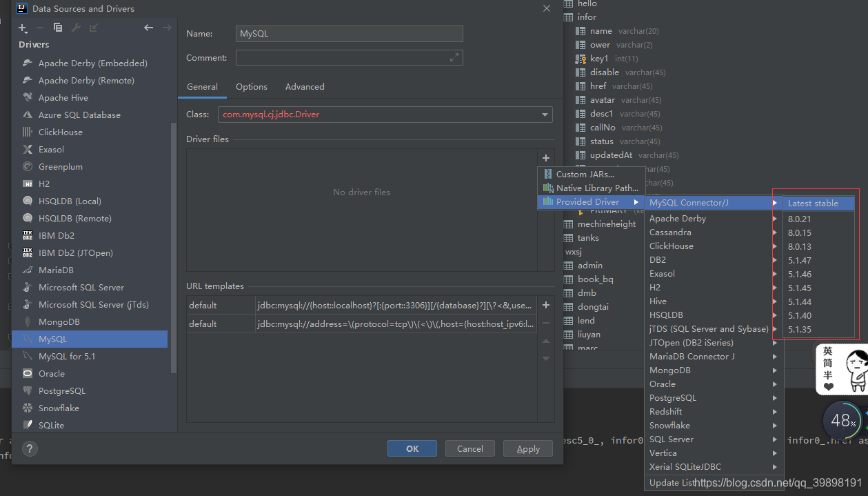The width and height of the screenshot is (868, 496).
Task: Click the Cancel button
Action: (x=470, y=448)
